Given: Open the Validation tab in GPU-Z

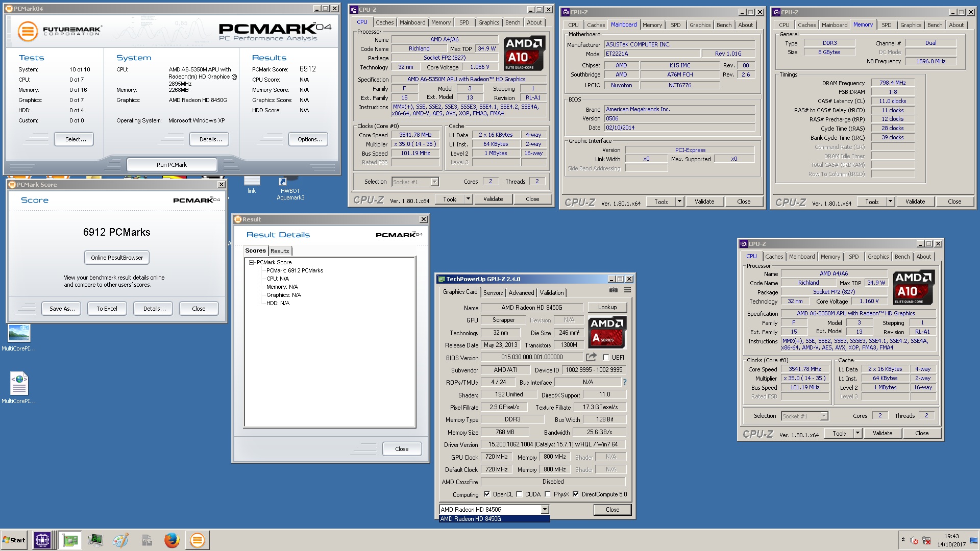Looking at the screenshot, I should coord(552,293).
